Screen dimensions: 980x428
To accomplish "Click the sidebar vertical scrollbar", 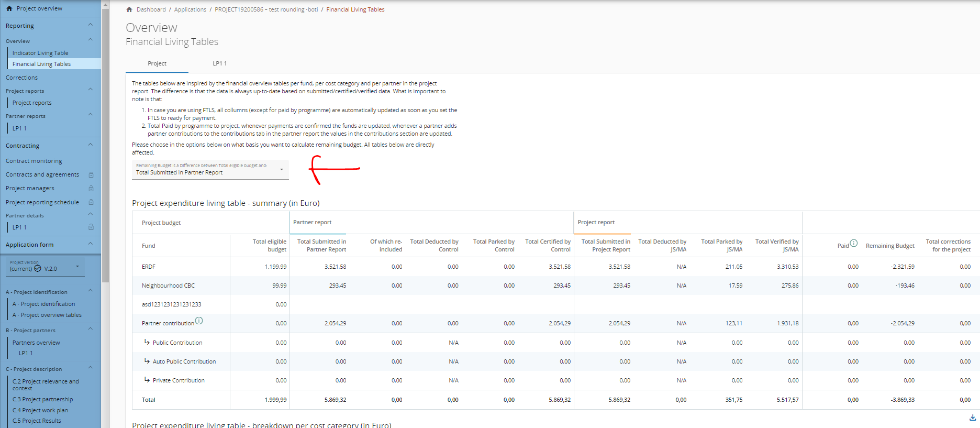I will [105, 147].
